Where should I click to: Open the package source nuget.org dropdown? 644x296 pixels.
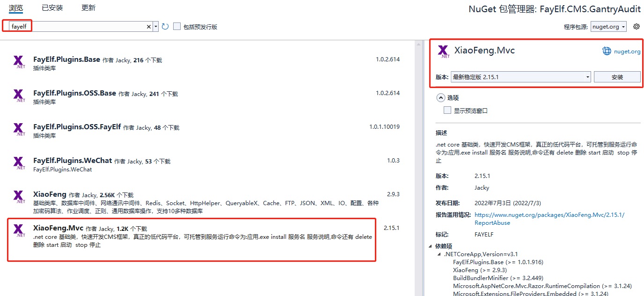tap(608, 27)
